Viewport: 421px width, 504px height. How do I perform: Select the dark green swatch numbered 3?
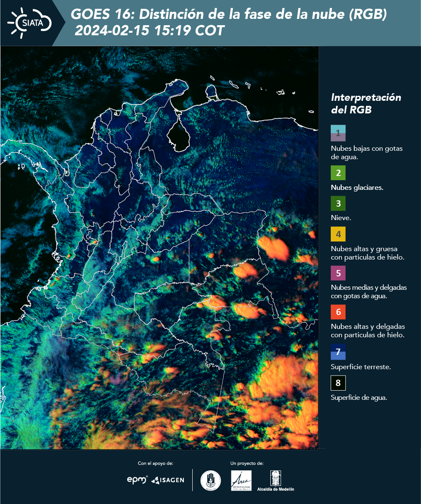click(x=338, y=204)
